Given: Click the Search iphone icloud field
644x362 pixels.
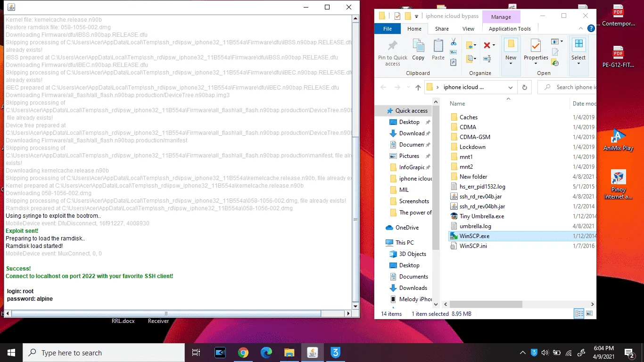Looking at the screenshot, I should [567, 87].
